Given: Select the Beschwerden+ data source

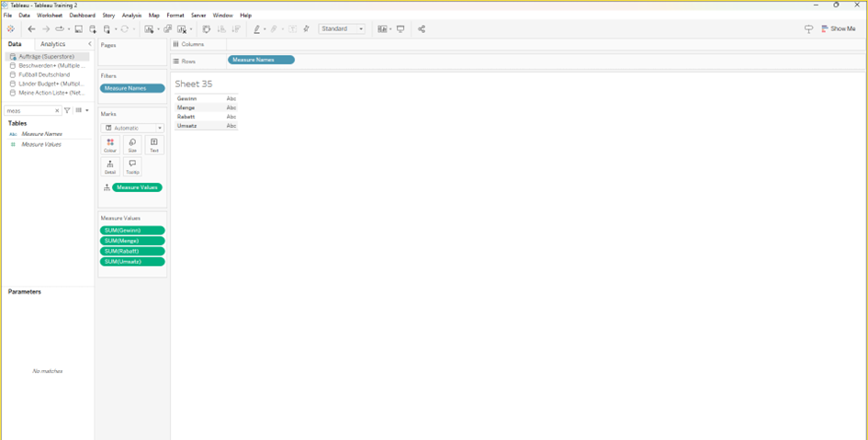Looking at the screenshot, I should [47, 65].
